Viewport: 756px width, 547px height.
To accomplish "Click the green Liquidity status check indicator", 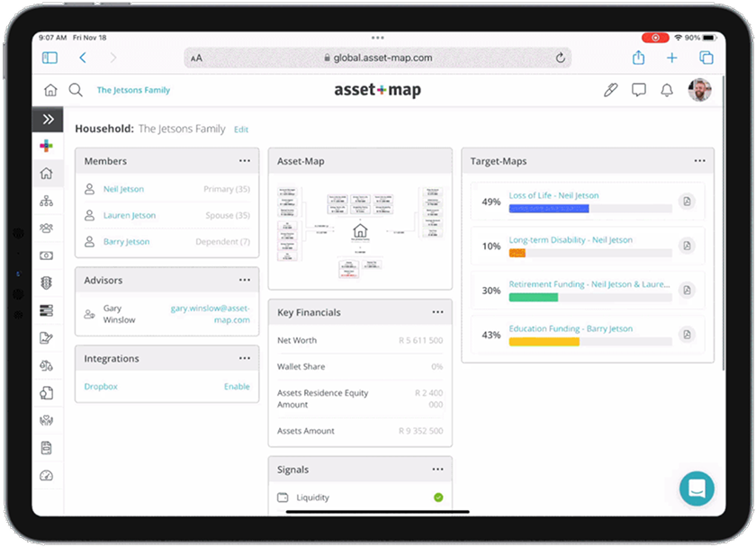I will [x=437, y=498].
